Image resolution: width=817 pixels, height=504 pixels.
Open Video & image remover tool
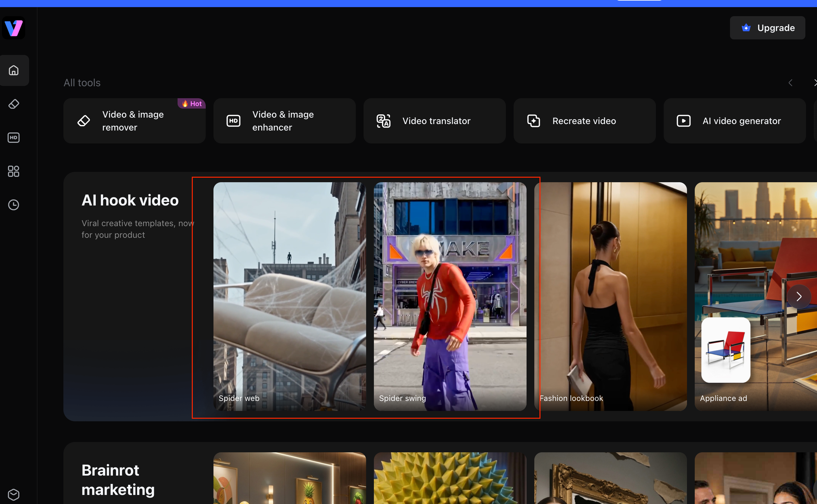(135, 121)
